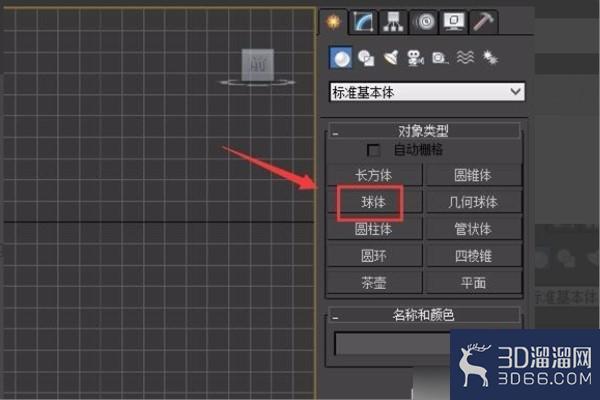
Task: Select the Space Warps category icon
Action: [x=465, y=58]
